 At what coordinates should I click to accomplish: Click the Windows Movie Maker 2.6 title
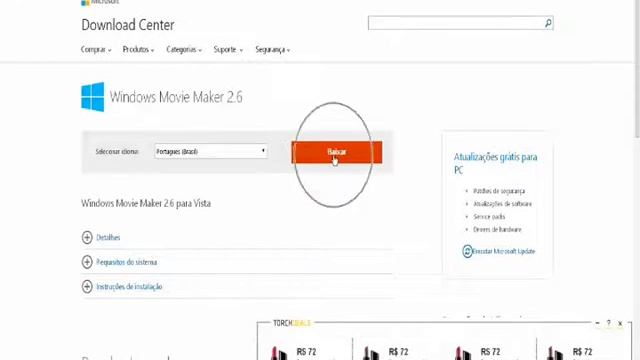click(x=176, y=97)
